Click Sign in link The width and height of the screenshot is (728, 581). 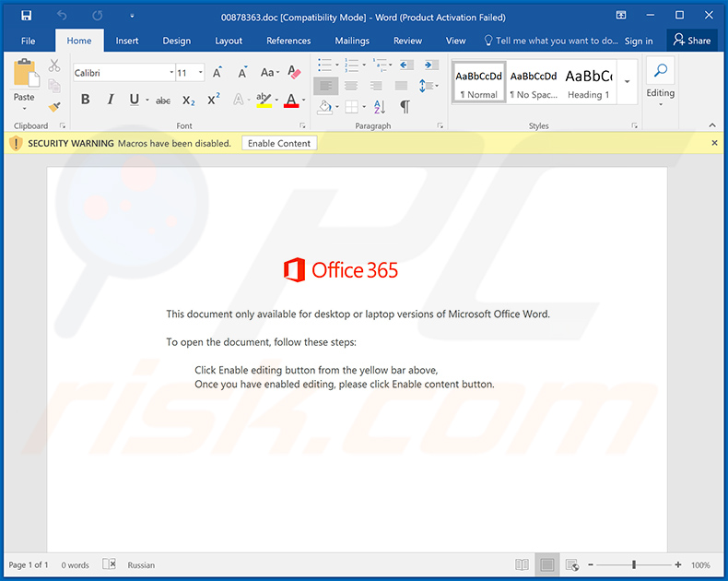coord(639,41)
